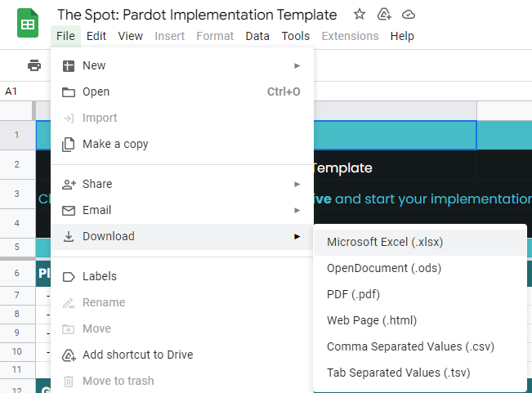Open the Data menu
This screenshot has width=532, height=393.
tap(257, 36)
